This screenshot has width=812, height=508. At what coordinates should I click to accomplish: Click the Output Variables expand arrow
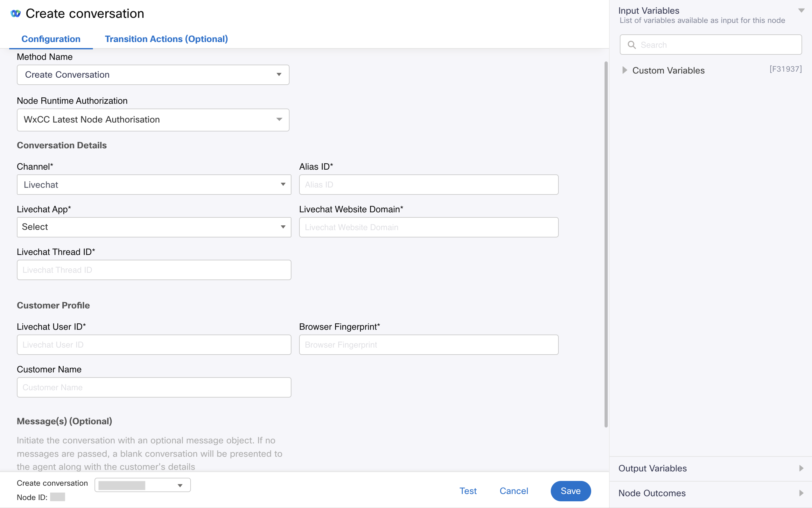[801, 468]
